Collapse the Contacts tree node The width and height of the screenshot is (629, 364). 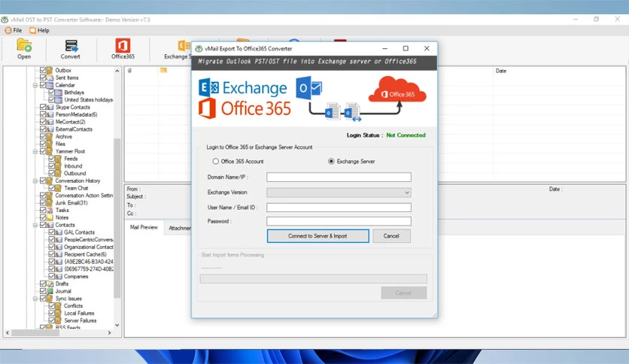click(x=35, y=225)
